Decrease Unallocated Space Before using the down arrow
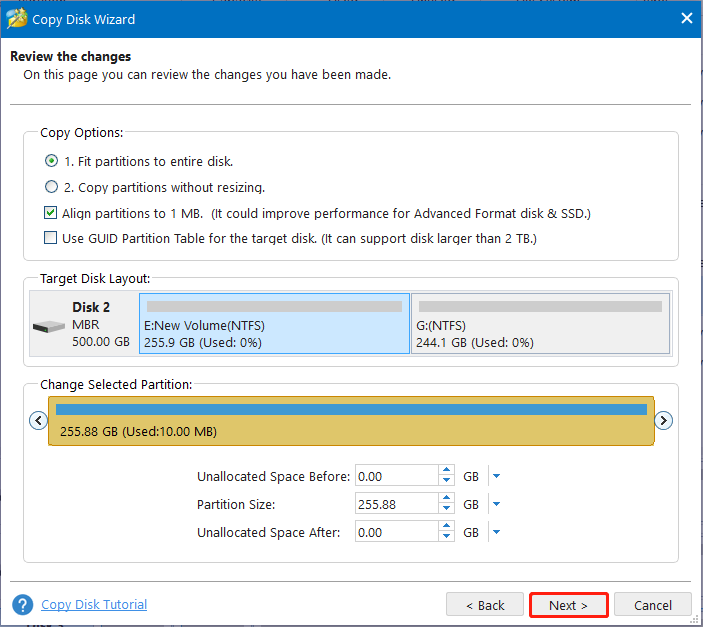This screenshot has width=703, height=627. coord(446,480)
